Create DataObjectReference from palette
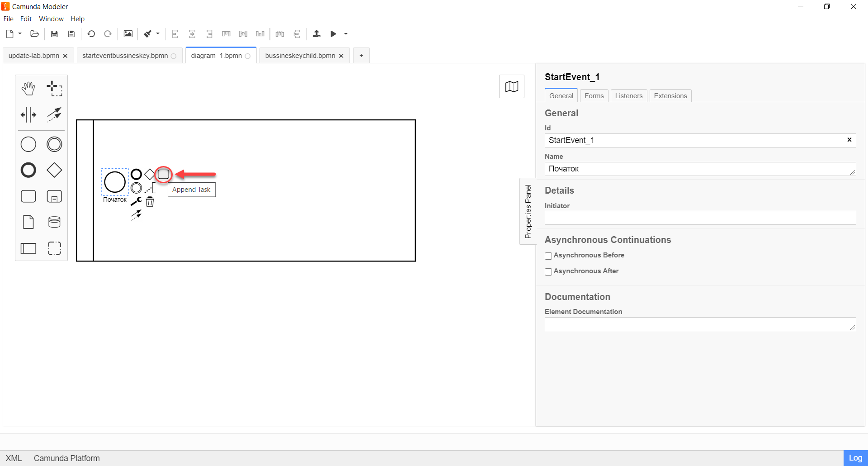The image size is (868, 466). click(x=28, y=222)
